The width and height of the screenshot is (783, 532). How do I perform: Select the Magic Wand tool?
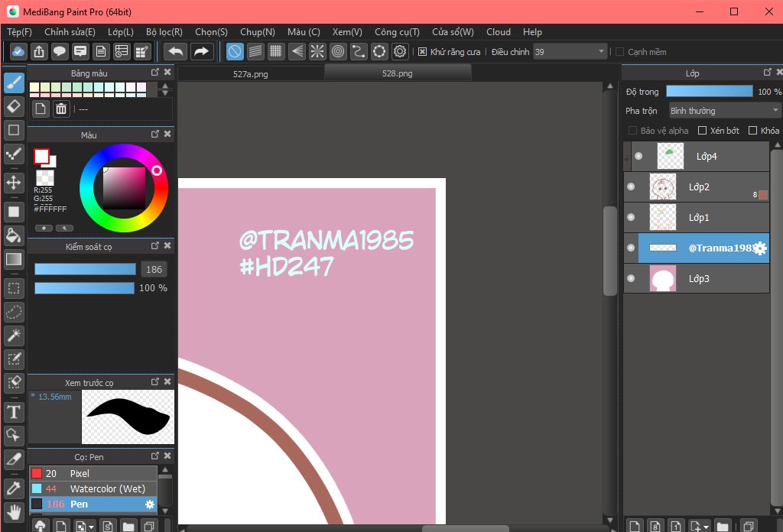[14, 336]
